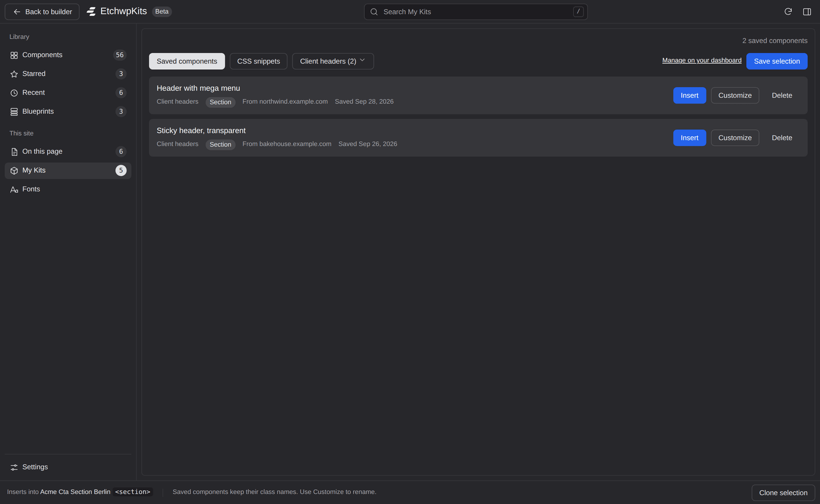Click the '2 saved components' count text
The image size is (820, 504).
point(774,40)
